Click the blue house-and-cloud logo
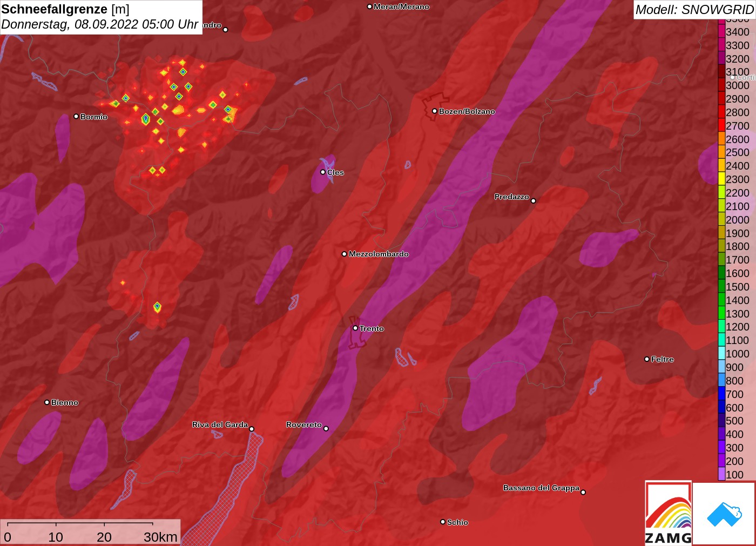This screenshot has width=756, height=546. (724, 514)
